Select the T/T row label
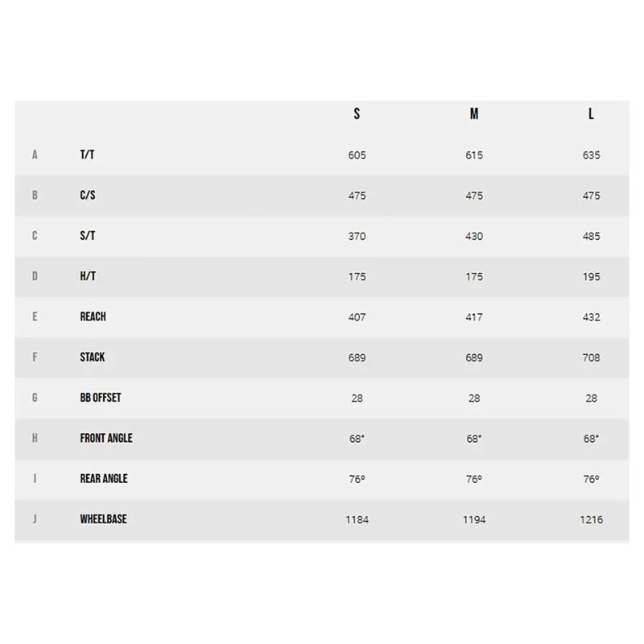Viewport: 644px width, 644px height. pyautogui.click(x=87, y=155)
